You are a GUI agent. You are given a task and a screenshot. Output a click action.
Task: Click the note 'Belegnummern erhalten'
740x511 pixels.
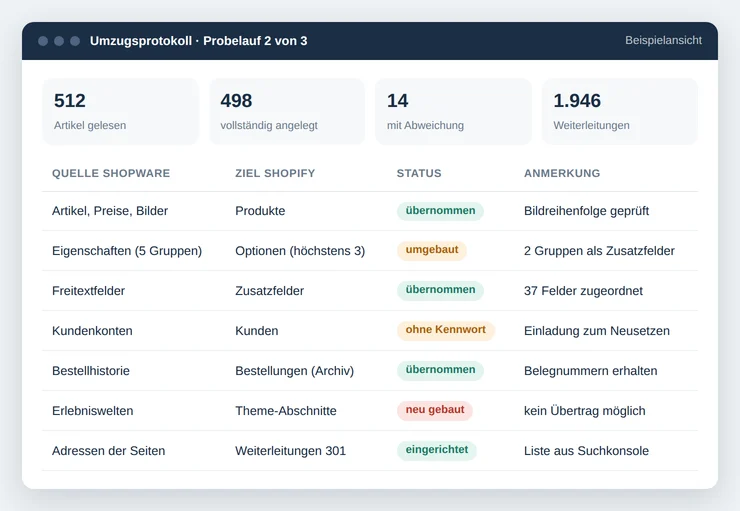point(591,371)
